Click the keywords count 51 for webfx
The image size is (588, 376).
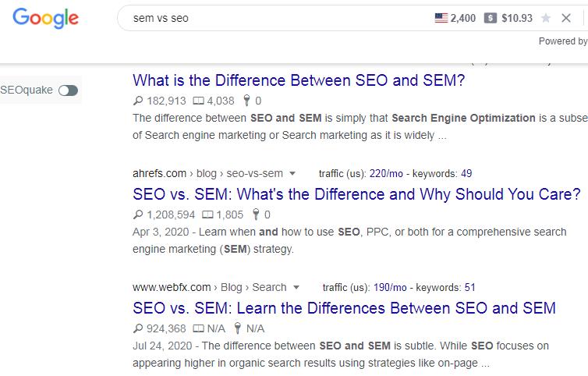tap(469, 288)
